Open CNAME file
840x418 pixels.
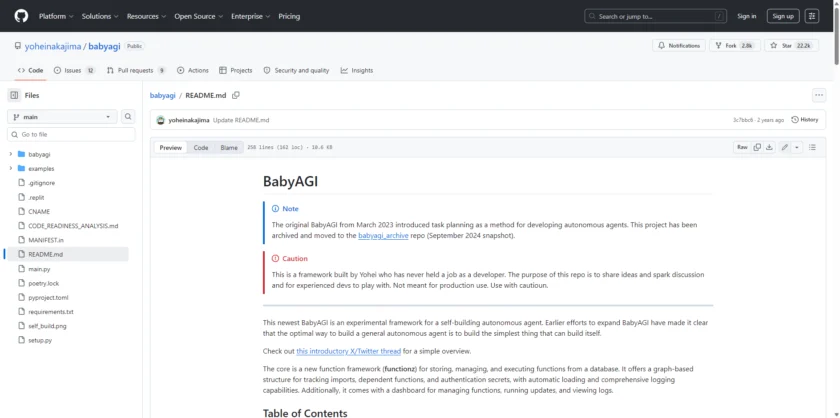39,212
